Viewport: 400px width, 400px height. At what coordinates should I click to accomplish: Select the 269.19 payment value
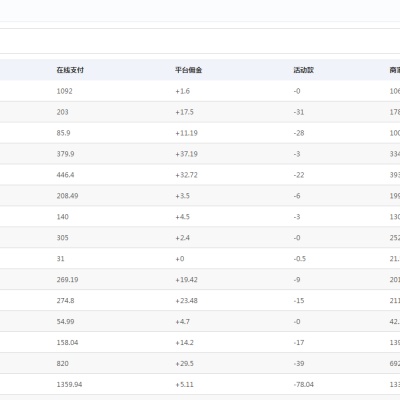click(x=67, y=280)
